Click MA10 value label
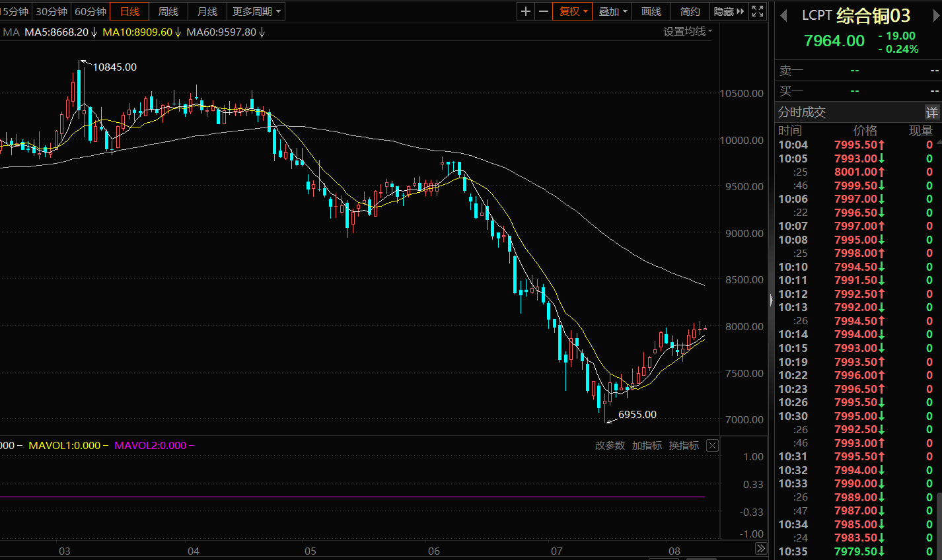The image size is (942, 560). [x=142, y=32]
